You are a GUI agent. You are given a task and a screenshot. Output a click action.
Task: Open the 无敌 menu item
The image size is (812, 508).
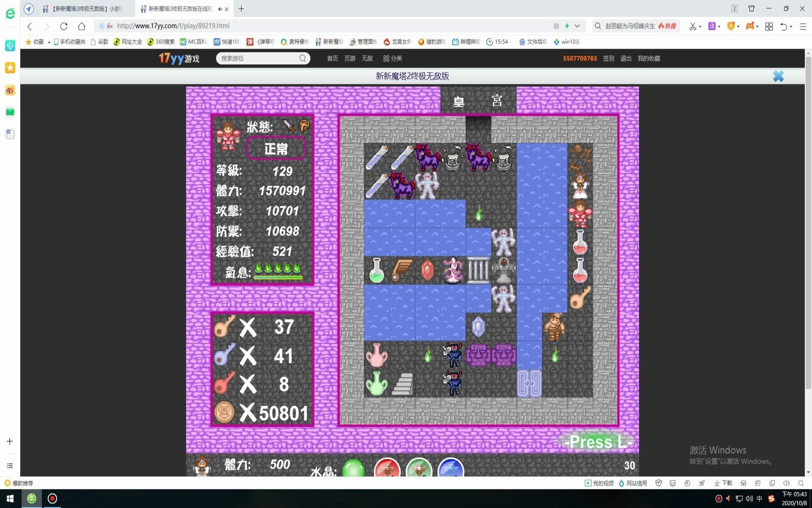[x=367, y=58]
